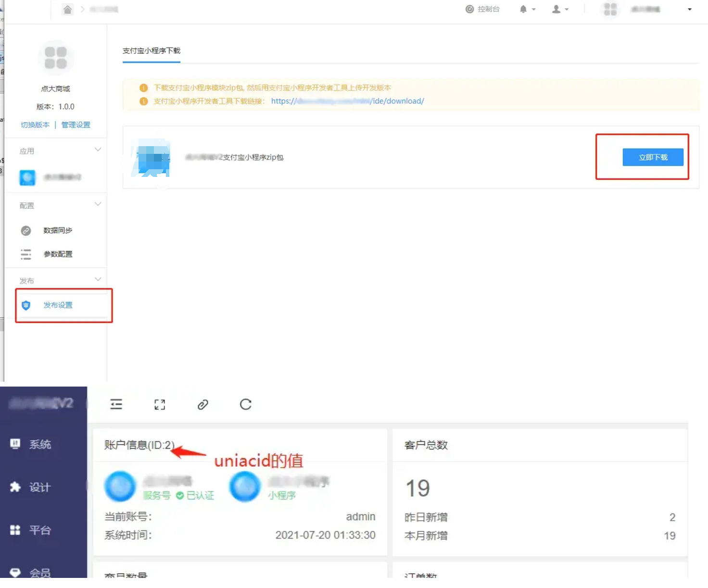Collapse the 应用 section
The width and height of the screenshot is (708, 588).
click(x=98, y=150)
